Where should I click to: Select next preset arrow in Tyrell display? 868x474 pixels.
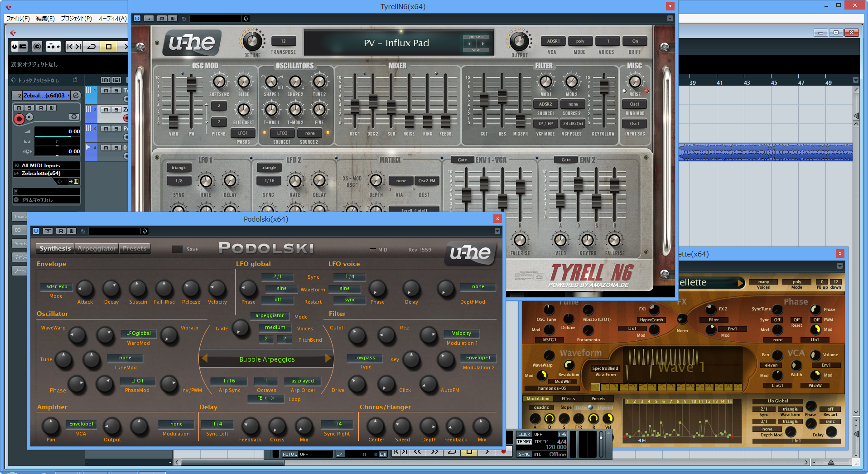coord(482,44)
